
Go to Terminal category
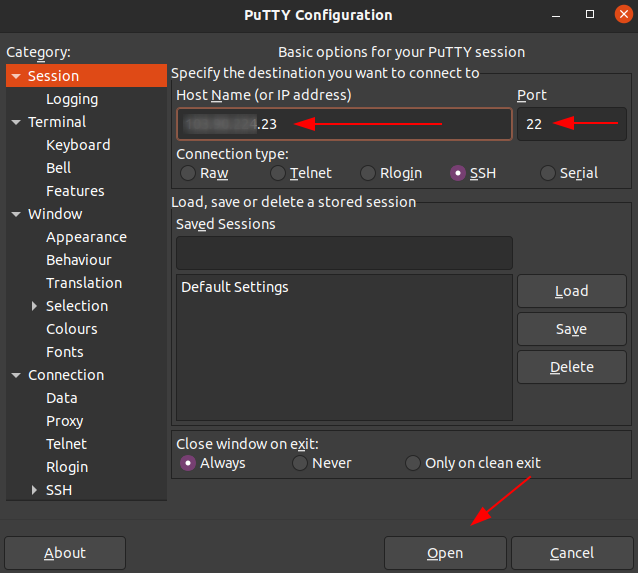click(x=57, y=122)
